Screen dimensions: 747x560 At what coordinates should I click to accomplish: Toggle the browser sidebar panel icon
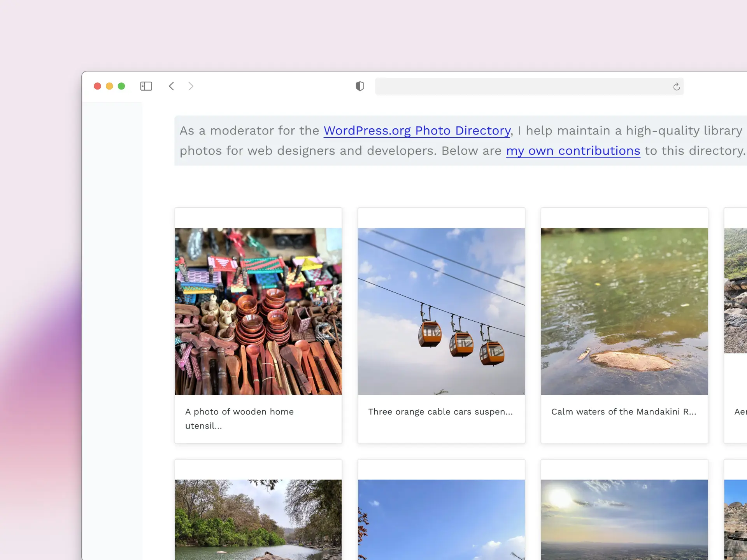click(146, 86)
